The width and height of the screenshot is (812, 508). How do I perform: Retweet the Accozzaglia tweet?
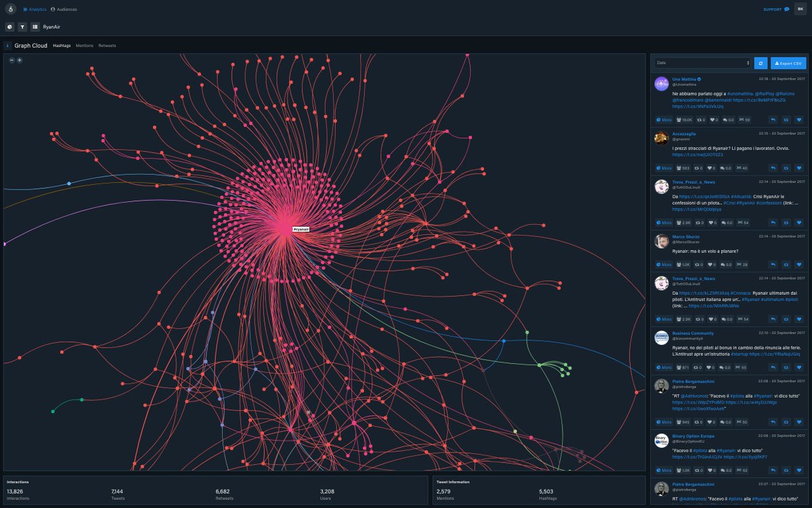pyautogui.click(x=786, y=168)
